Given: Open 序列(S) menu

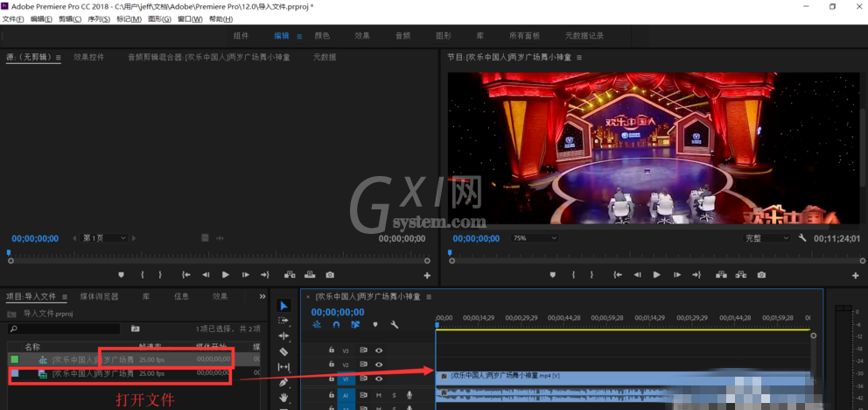Looking at the screenshot, I should tap(99, 19).
